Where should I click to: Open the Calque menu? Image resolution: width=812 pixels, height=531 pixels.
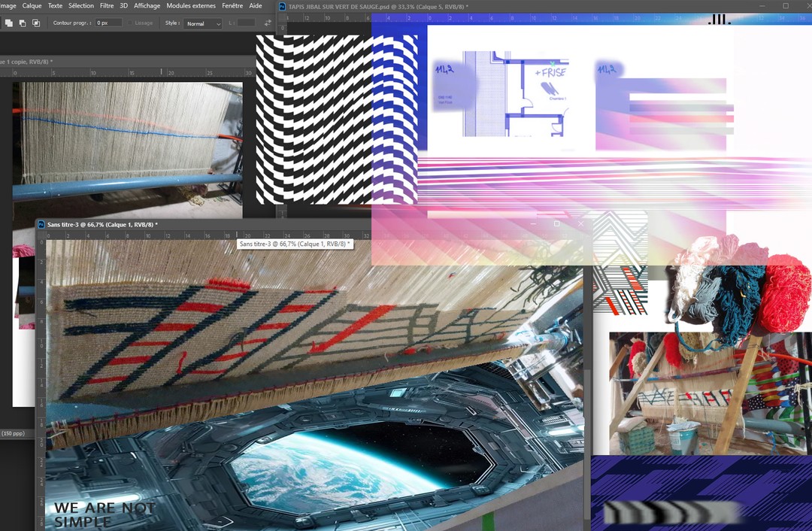32,6
